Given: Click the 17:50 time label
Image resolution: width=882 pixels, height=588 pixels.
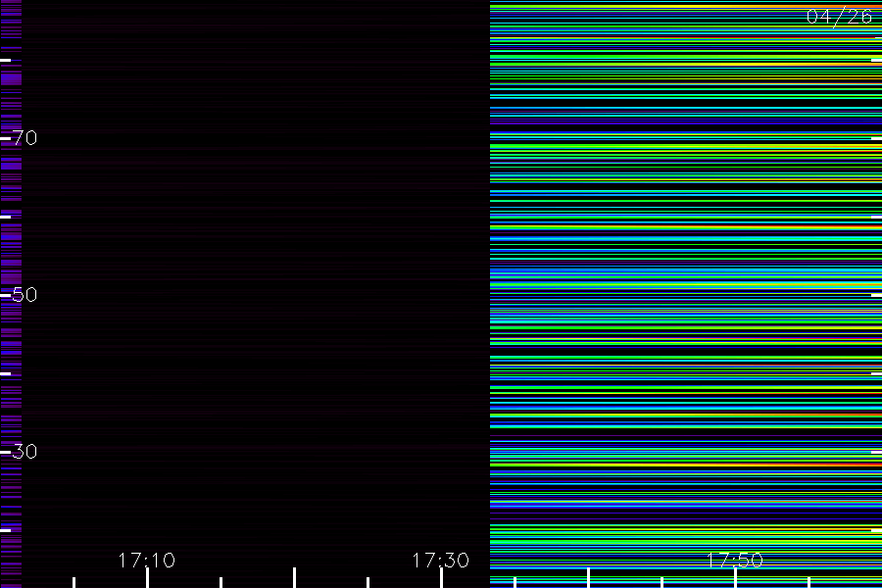Looking at the screenshot, I should 735,561.
